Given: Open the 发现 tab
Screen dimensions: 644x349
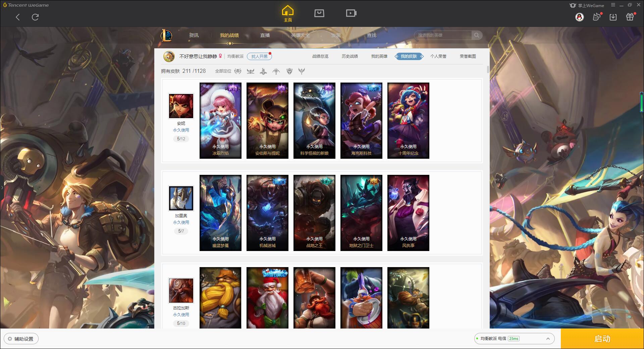Looking at the screenshot, I should pyautogui.click(x=336, y=35).
